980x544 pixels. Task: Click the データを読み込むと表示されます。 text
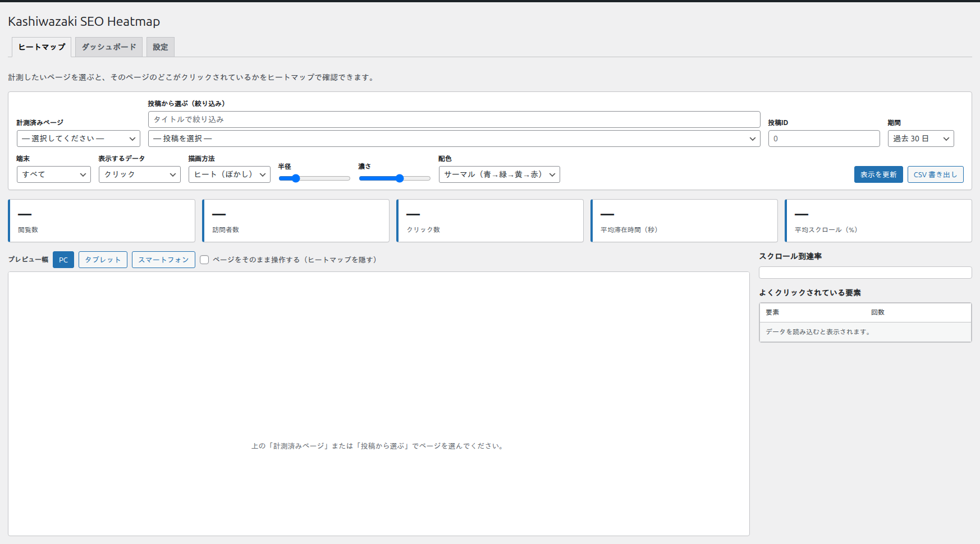pyautogui.click(x=819, y=332)
